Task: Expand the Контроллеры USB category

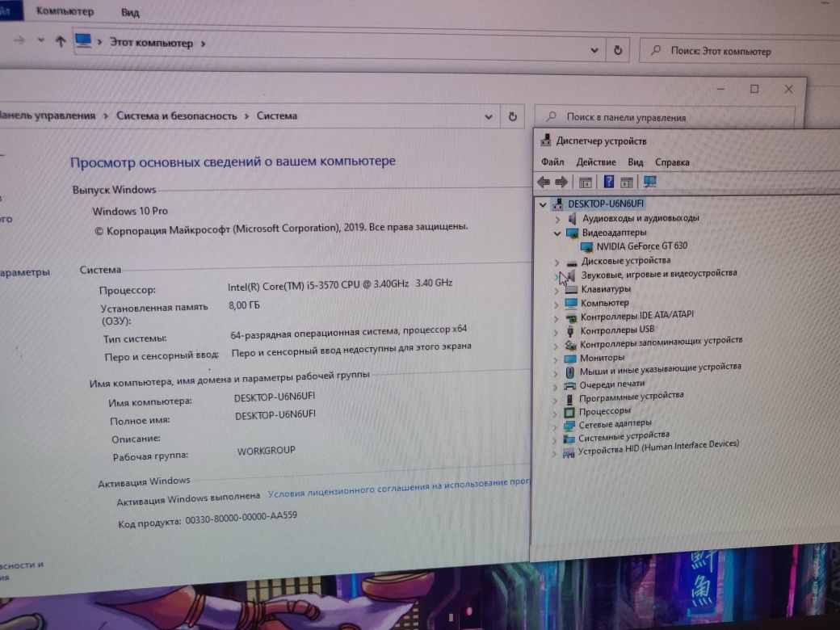Action: (x=556, y=332)
